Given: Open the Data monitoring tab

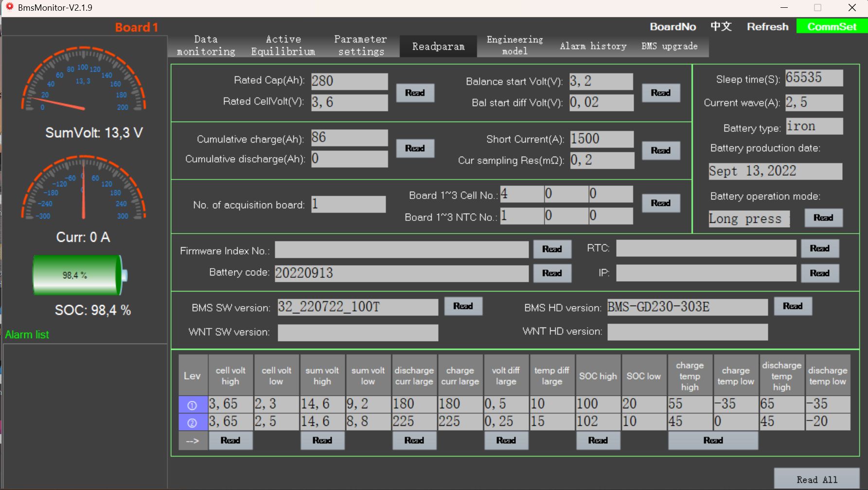Looking at the screenshot, I should point(206,46).
